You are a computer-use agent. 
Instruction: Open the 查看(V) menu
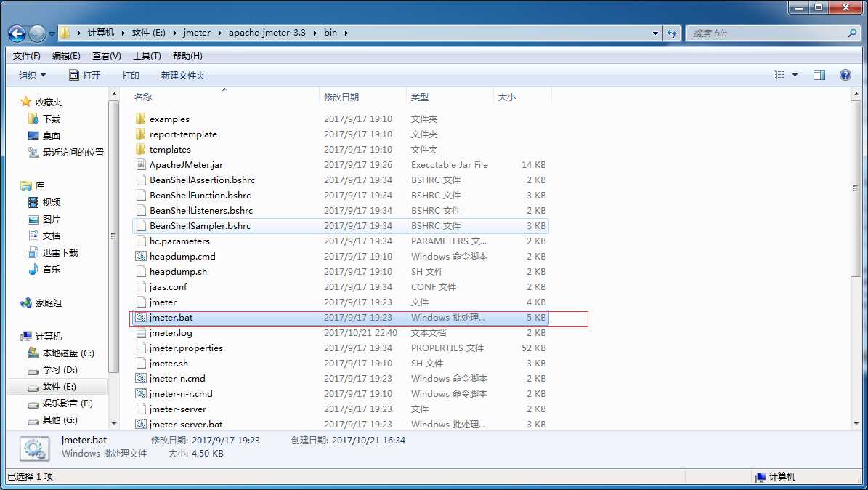(x=106, y=56)
